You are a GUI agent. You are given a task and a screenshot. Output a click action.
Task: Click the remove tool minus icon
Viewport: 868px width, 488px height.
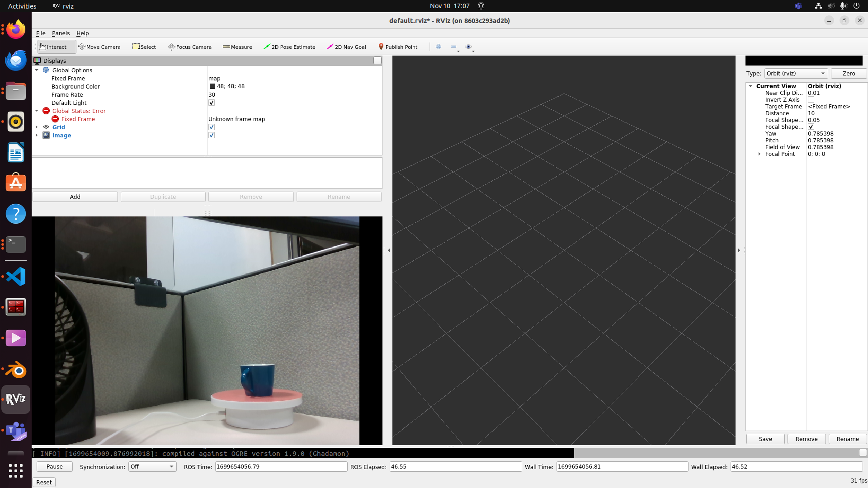(453, 47)
